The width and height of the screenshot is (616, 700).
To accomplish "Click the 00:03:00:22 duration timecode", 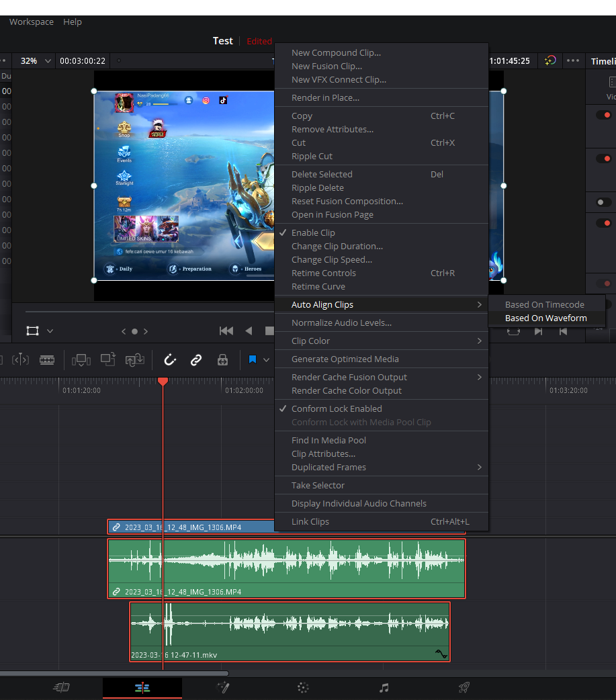I will click(83, 60).
